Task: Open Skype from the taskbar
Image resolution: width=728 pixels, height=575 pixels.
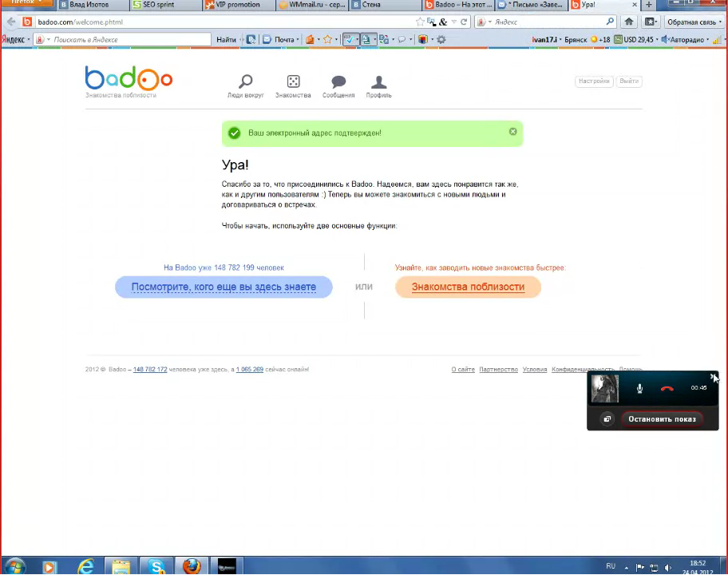Action: (x=156, y=566)
